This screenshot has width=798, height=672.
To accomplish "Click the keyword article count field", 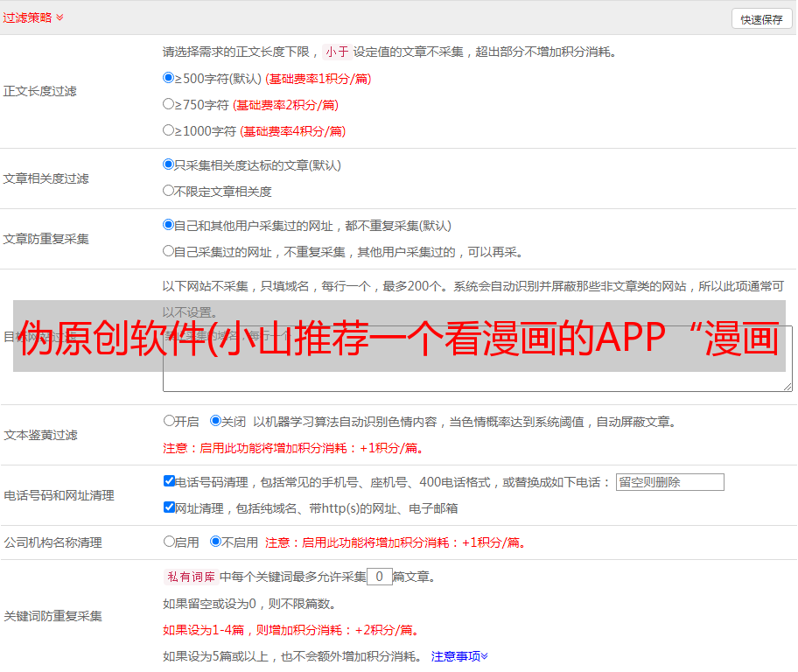I will point(379,577).
